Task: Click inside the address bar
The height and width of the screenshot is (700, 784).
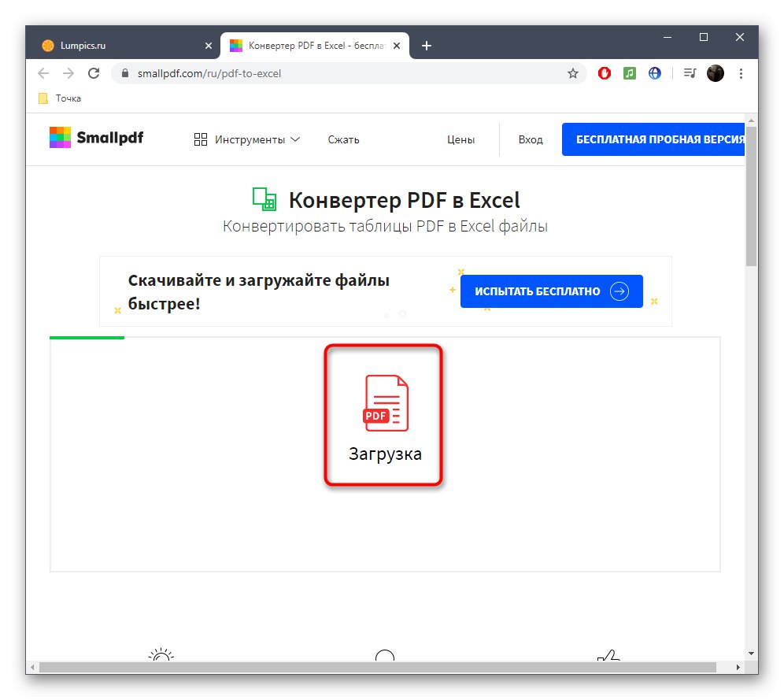Action: [315, 72]
